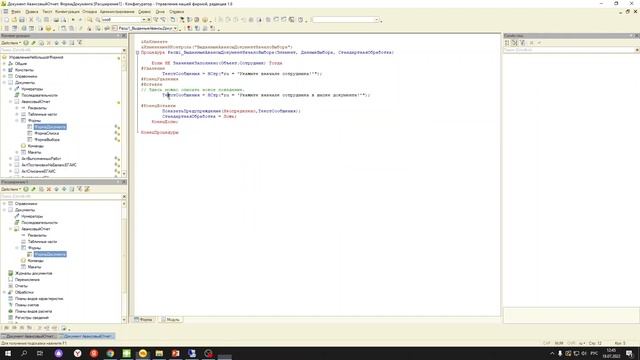Select Последовательности in configuration tree

point(40,96)
